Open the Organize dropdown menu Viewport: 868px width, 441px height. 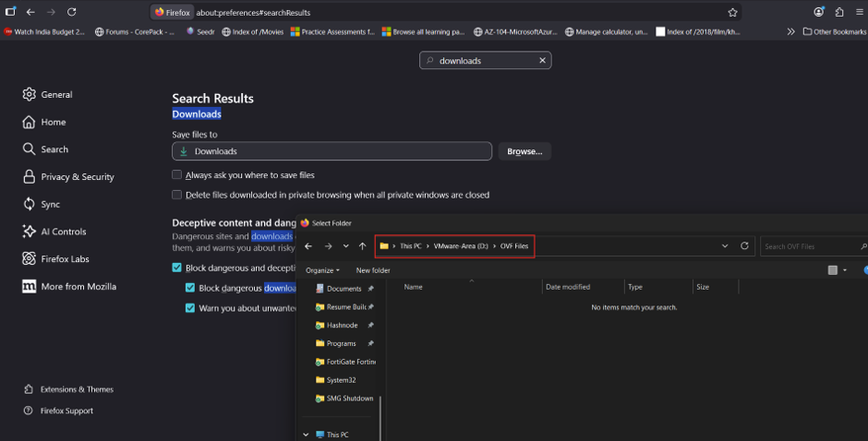pyautogui.click(x=322, y=270)
